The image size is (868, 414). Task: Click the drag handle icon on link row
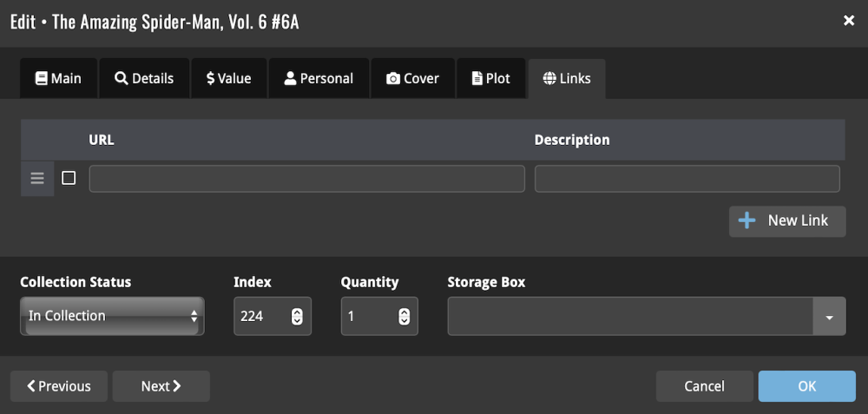(x=37, y=179)
